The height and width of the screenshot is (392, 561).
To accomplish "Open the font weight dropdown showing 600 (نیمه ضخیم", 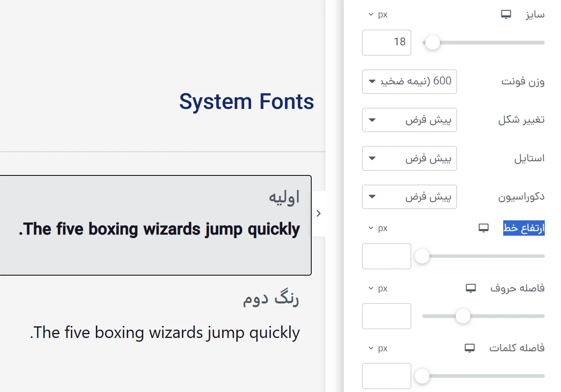I will (x=409, y=81).
